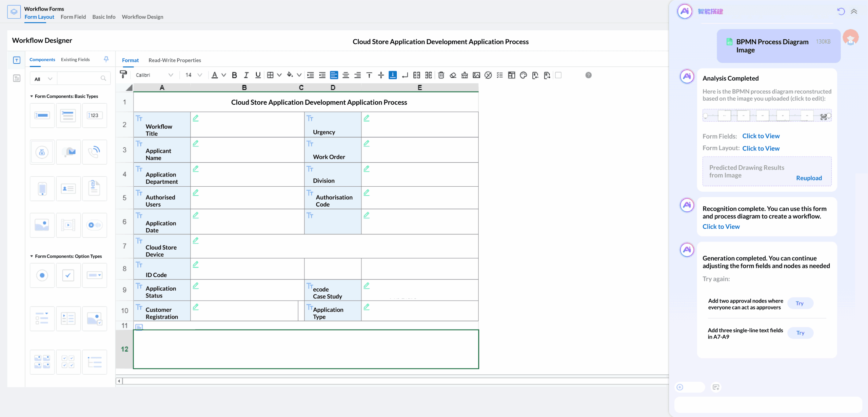Switch to the Workflow Design tab
Screen dimensions: 868x417
(x=142, y=17)
